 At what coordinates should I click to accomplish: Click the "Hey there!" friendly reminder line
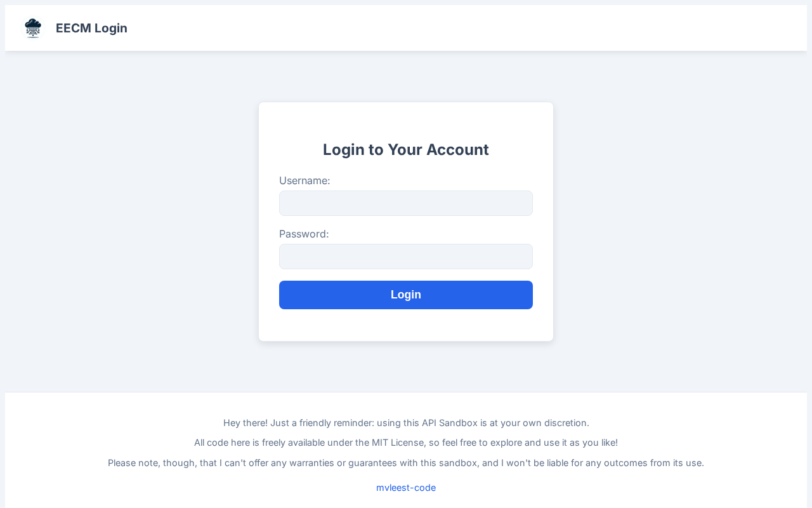point(406,423)
